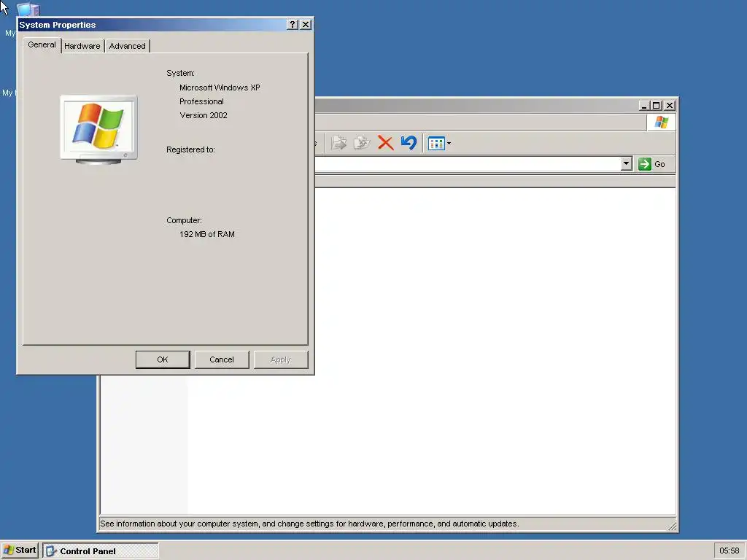747x560 pixels.
Task: Open the Advanced tab
Action: point(127,46)
